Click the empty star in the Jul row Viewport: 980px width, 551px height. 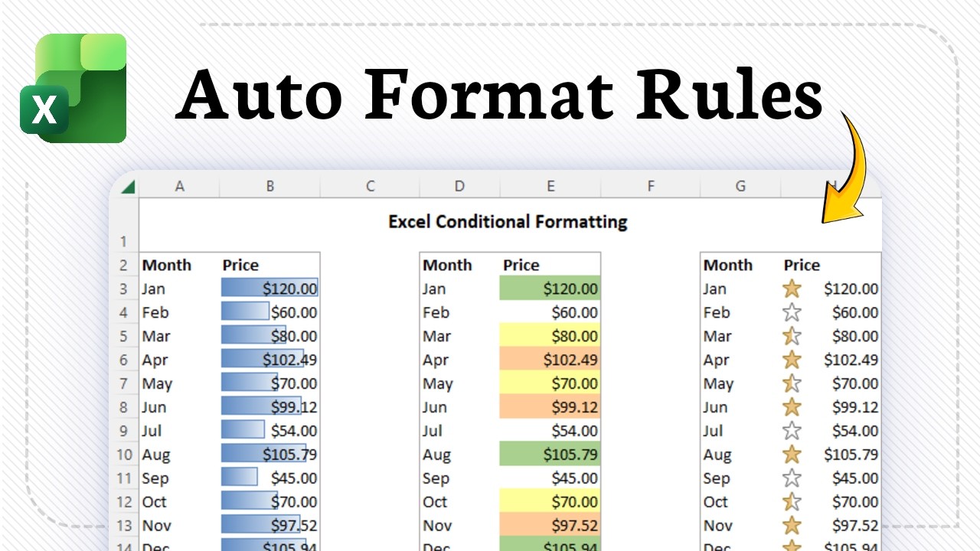792,431
